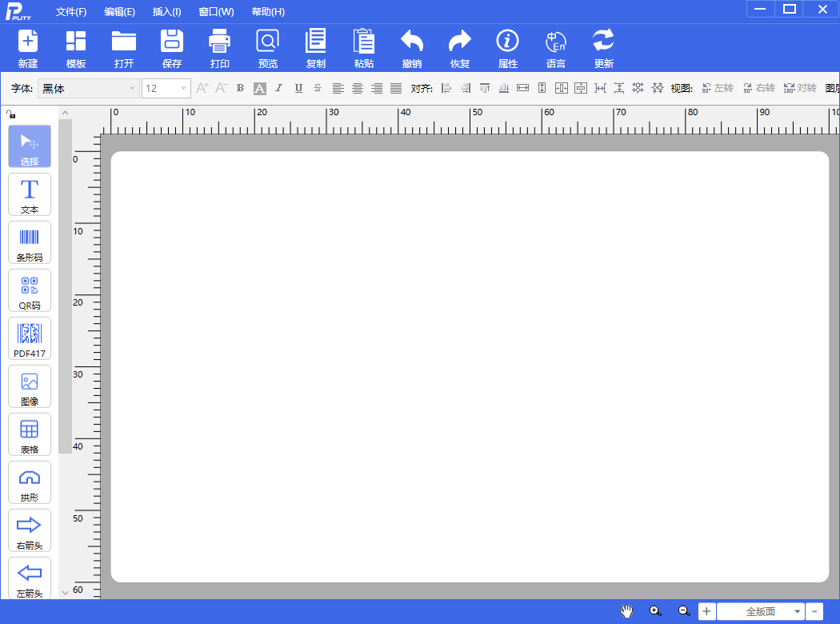840x624 pixels.
Task: Align objects to right edge
Action: (x=466, y=88)
